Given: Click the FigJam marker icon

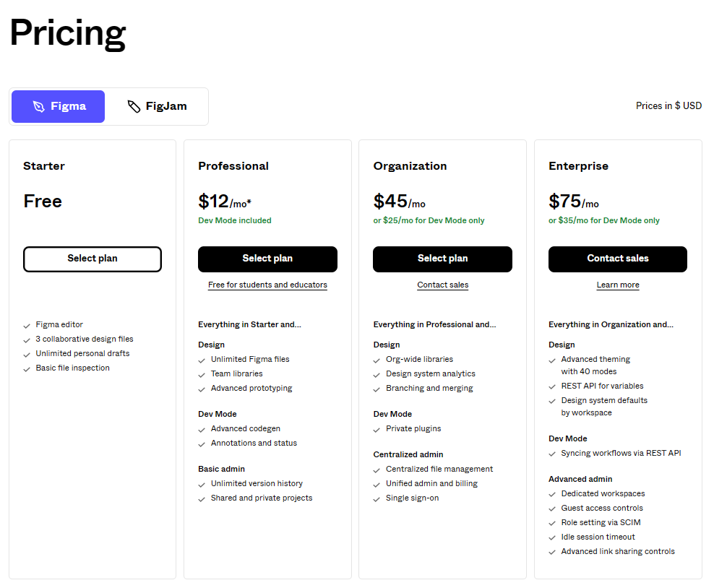Looking at the screenshot, I should (x=134, y=106).
